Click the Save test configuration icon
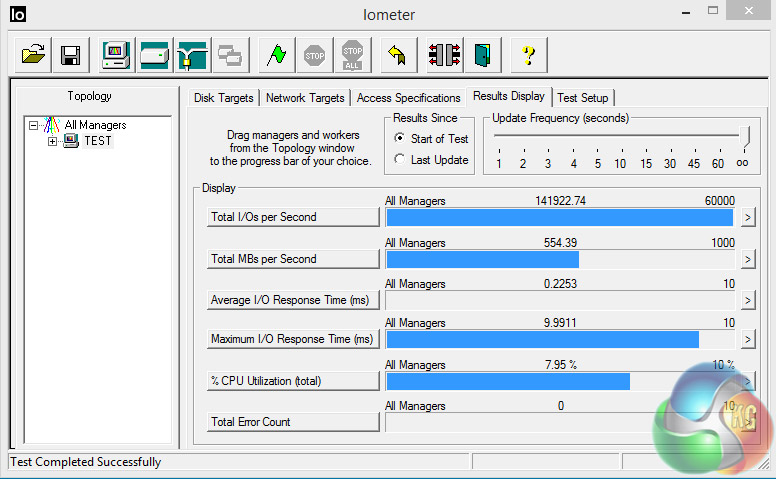Image resolution: width=776 pixels, height=479 pixels. click(x=70, y=55)
